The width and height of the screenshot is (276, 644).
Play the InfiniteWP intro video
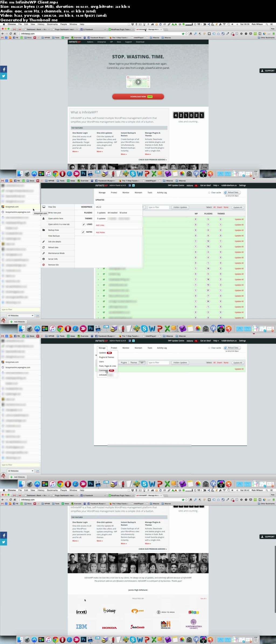coord(138,82)
